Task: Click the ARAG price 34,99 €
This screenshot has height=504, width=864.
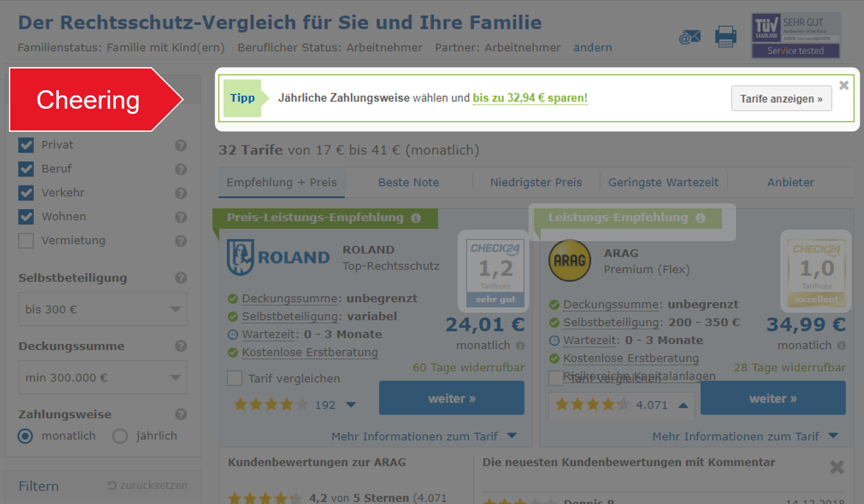Action: (x=806, y=325)
